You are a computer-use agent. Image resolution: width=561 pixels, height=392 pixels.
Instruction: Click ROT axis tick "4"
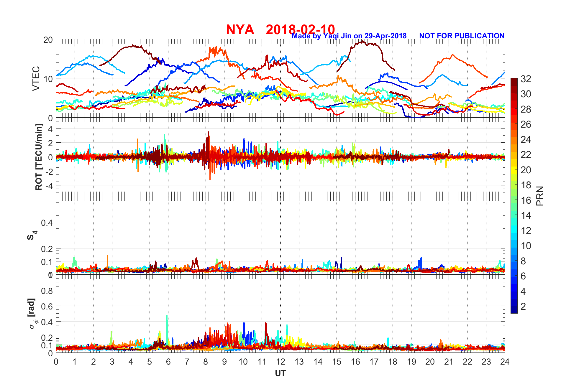pyautogui.click(x=50, y=129)
